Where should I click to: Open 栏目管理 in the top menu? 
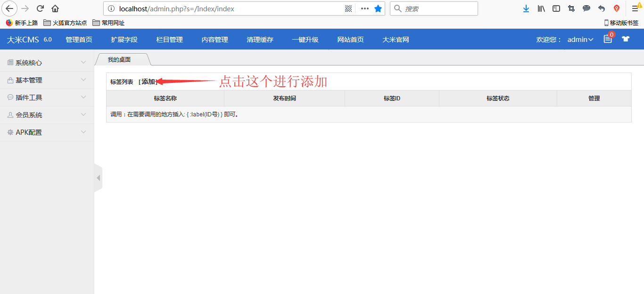coord(169,40)
